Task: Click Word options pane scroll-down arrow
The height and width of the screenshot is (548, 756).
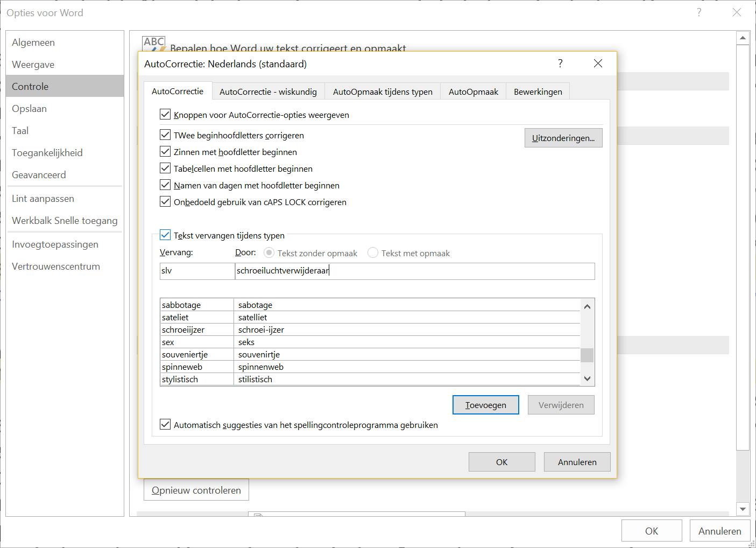Action: (x=743, y=509)
